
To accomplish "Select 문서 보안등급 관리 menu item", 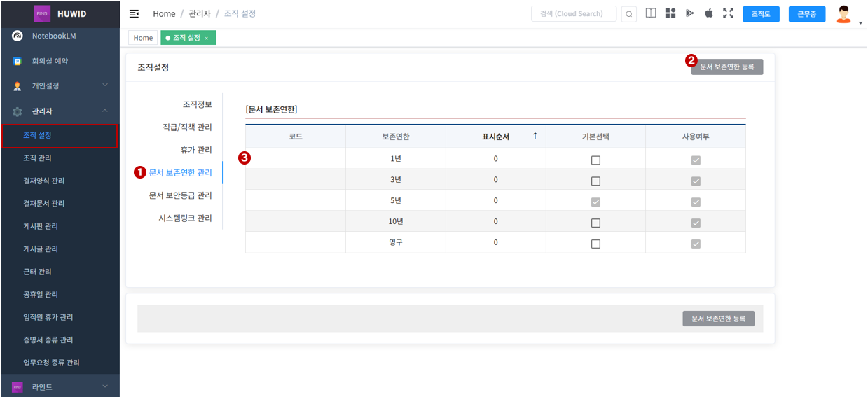I will coord(180,195).
